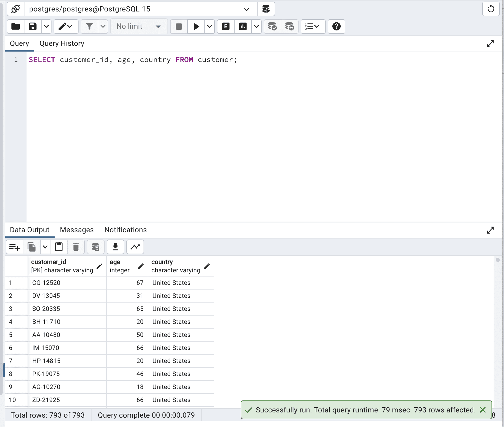
Task: Click the Copy rows icon in data output
Action: [x=32, y=247]
